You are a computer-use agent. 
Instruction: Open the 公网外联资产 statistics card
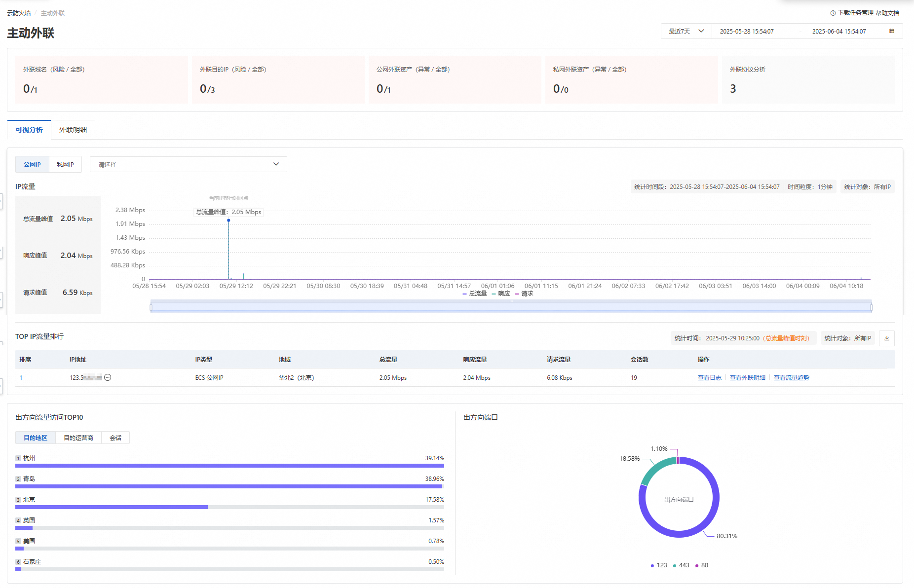pos(455,79)
